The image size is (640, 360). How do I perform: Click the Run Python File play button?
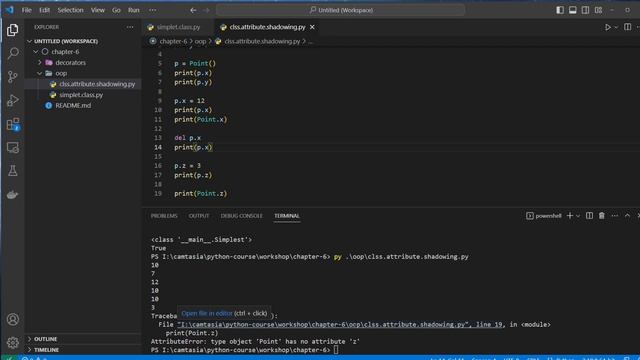click(608, 27)
